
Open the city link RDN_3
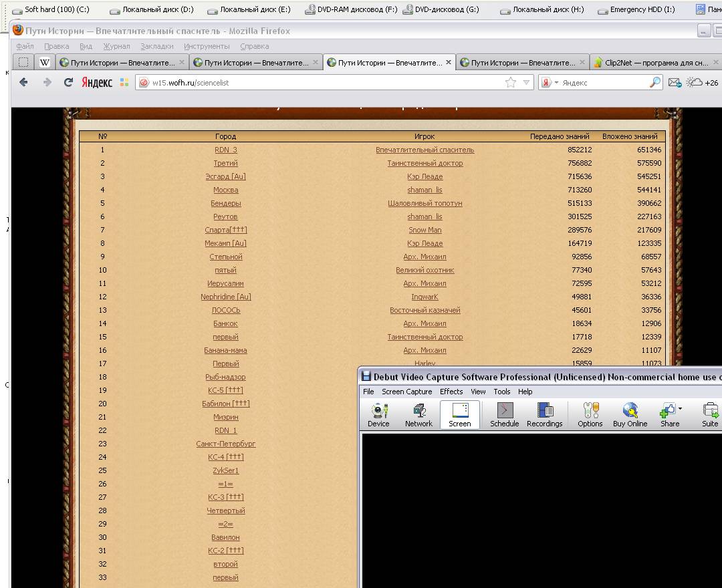[226, 150]
